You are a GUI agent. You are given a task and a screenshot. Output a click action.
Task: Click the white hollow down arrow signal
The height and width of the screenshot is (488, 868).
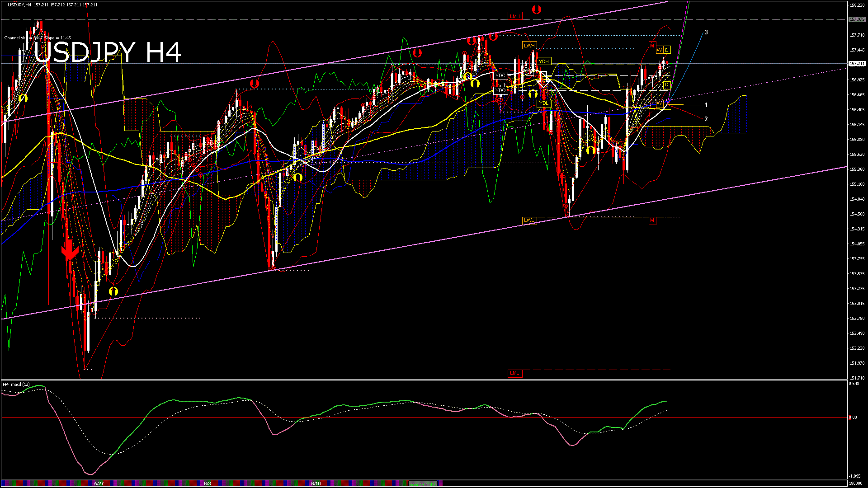click(543, 79)
